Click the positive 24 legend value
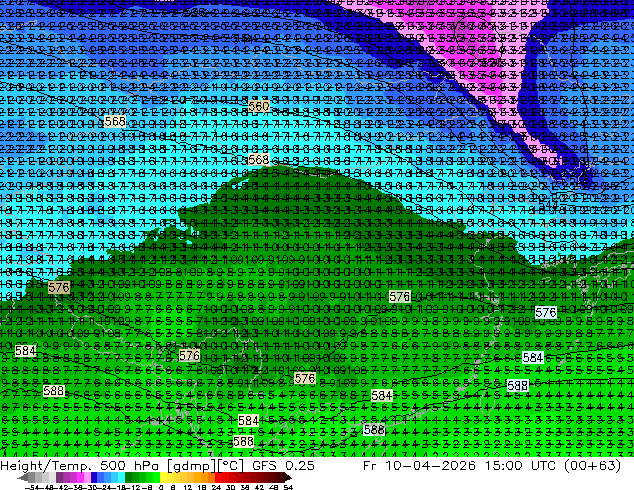The width and height of the screenshot is (634, 490). coord(216,488)
